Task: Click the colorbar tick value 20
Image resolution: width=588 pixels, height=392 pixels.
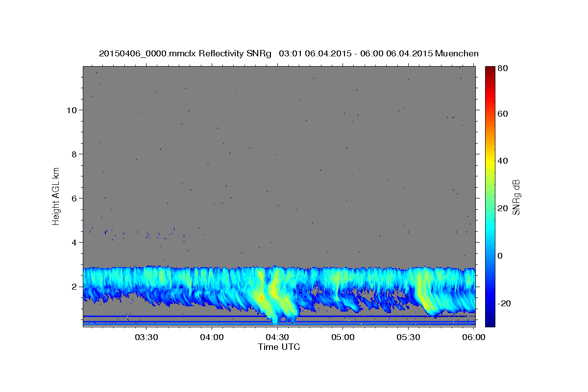Action: click(x=502, y=208)
